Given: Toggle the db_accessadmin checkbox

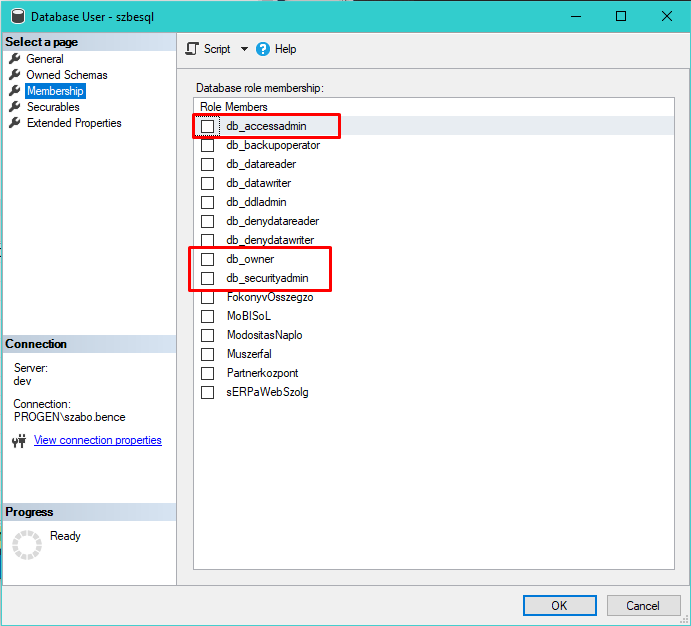Looking at the screenshot, I should [x=208, y=126].
